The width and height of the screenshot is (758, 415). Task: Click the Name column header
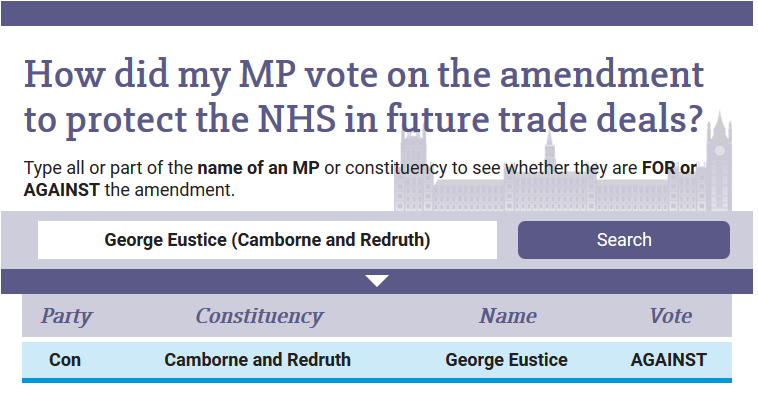point(508,317)
